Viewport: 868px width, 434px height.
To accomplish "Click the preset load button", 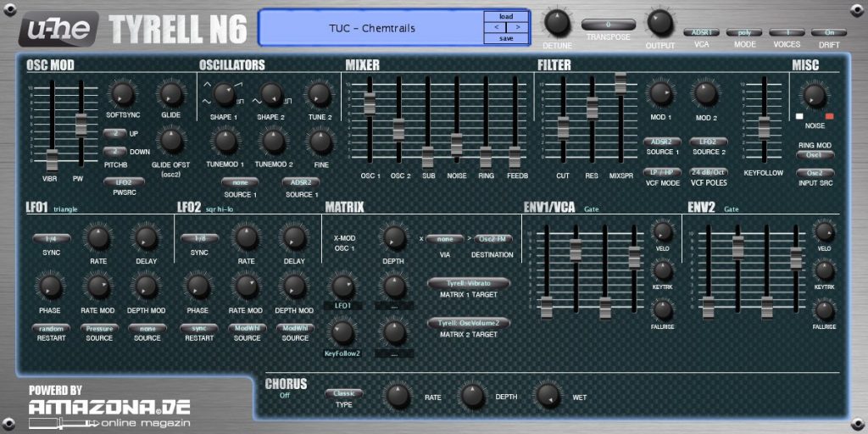I will (506, 17).
